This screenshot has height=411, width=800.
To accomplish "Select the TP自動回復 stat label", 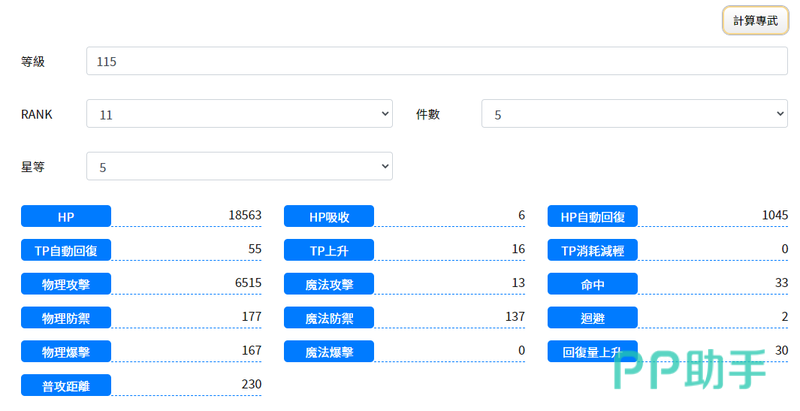I will [x=66, y=250].
